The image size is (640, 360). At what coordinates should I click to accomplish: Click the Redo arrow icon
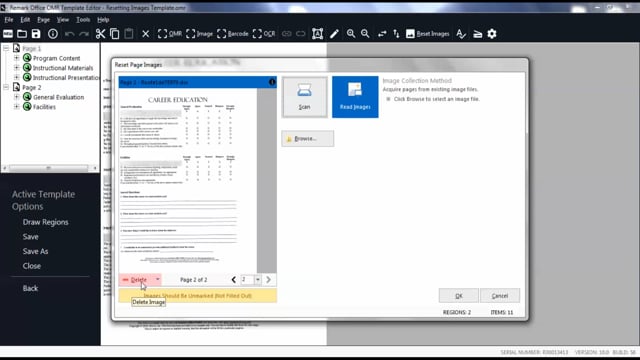pos(84,34)
